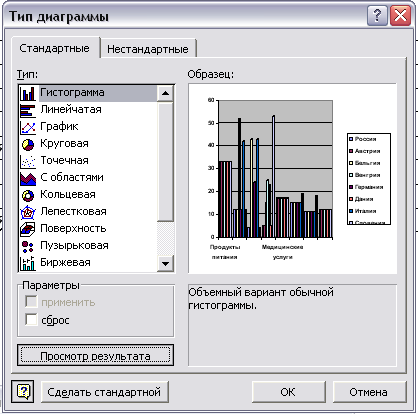The image size is (418, 414).
Task: Click Сделать стандартной button
Action: pyautogui.click(x=104, y=392)
